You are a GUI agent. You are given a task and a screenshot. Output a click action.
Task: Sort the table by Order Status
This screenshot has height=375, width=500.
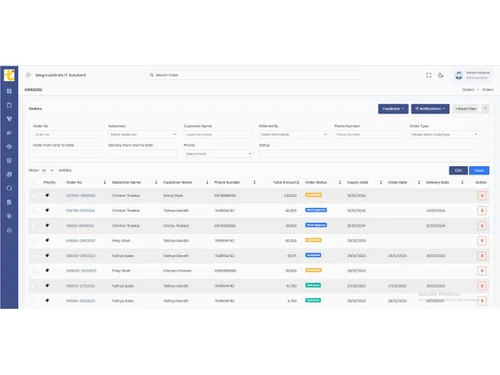340,182
